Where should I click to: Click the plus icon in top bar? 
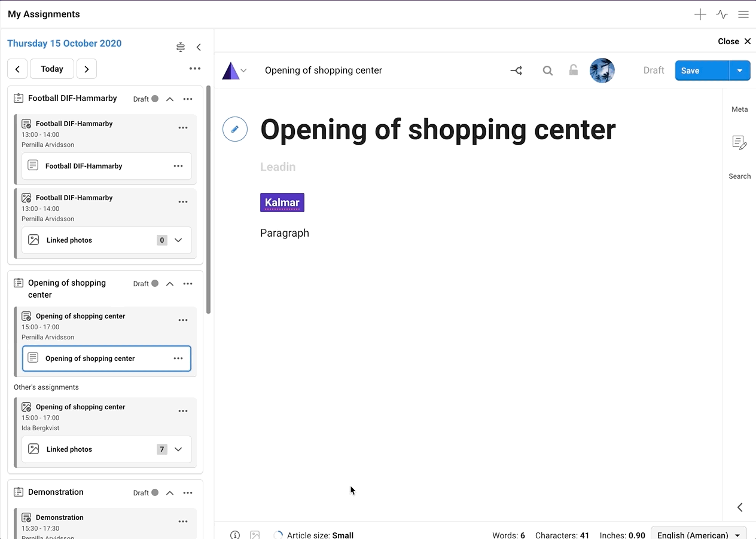click(x=700, y=14)
